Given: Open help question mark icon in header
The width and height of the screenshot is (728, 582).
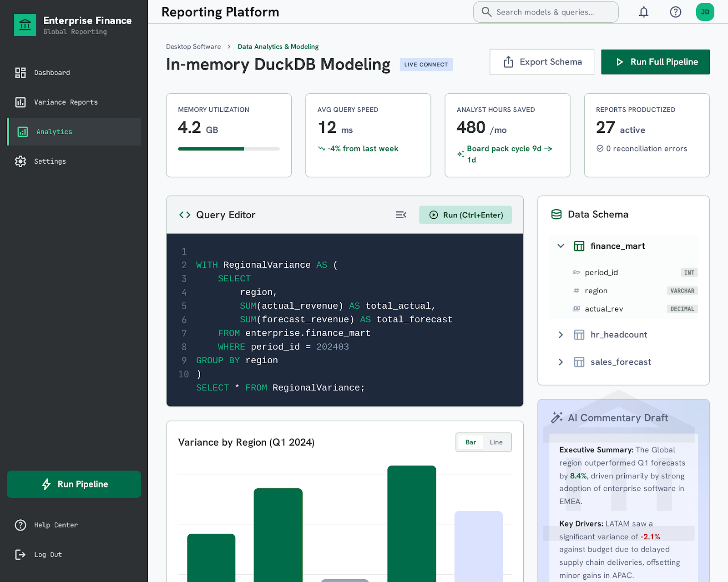Looking at the screenshot, I should (676, 12).
